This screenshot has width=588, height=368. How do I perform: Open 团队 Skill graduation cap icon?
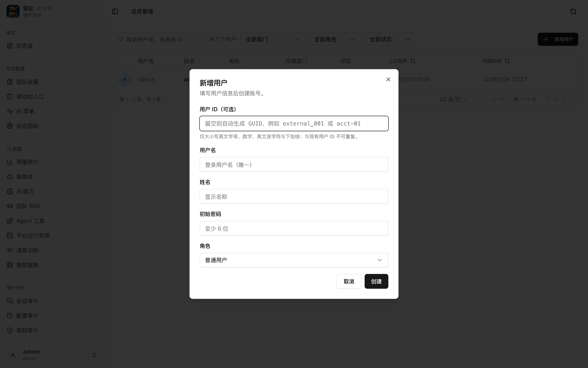(x=10, y=206)
